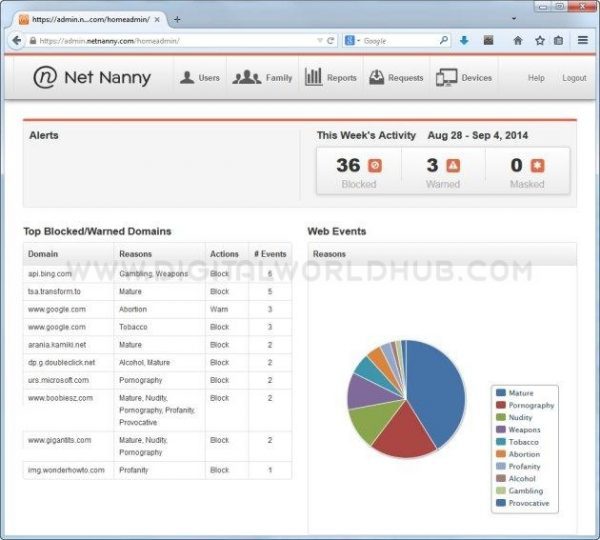Click the Warned alert icon

(452, 166)
